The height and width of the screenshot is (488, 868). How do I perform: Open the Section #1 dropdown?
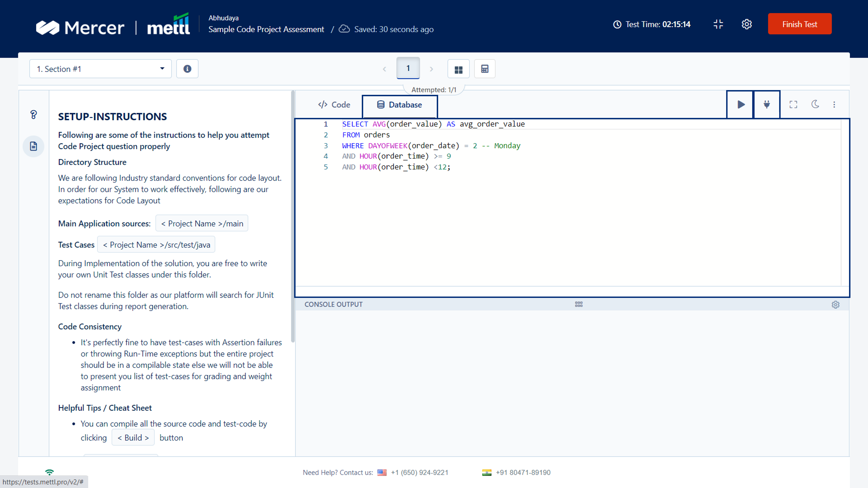click(x=100, y=69)
